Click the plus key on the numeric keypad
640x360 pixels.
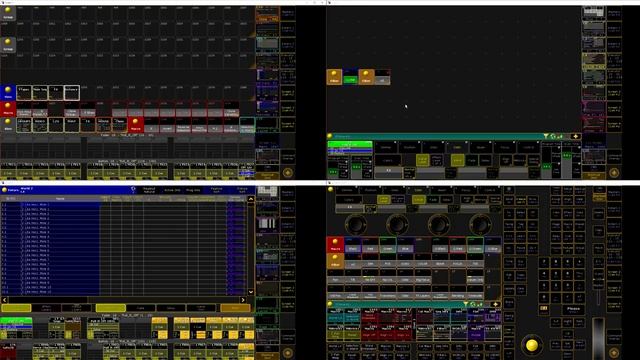point(580,262)
